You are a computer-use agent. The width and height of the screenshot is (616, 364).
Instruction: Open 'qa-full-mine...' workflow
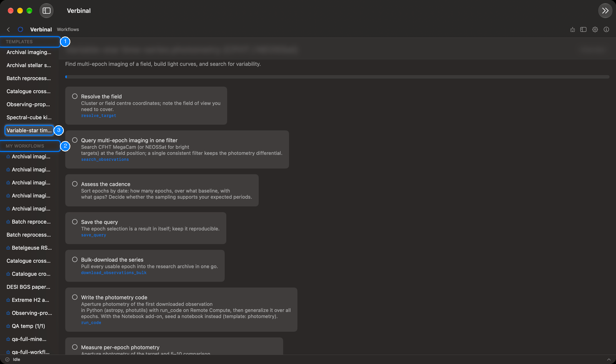29,339
